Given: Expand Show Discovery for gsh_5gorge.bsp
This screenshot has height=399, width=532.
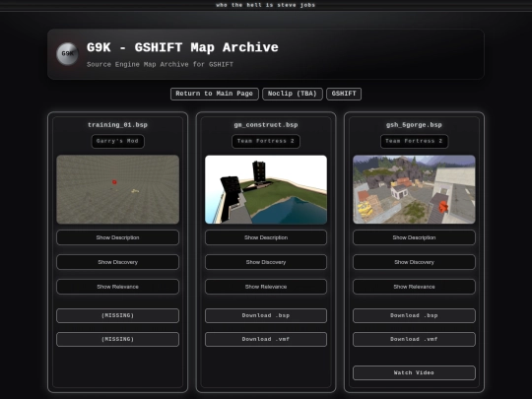Looking at the screenshot, I should pyautogui.click(x=414, y=262).
